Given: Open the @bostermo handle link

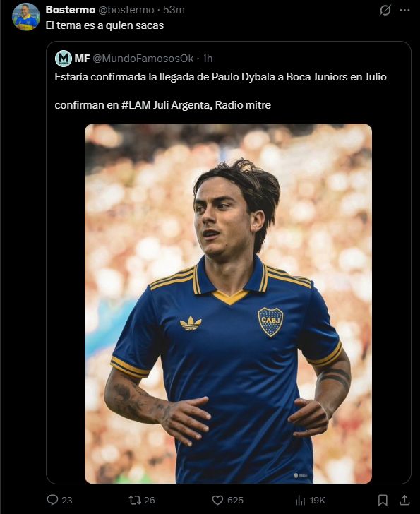Looking at the screenshot, I should [x=126, y=10].
